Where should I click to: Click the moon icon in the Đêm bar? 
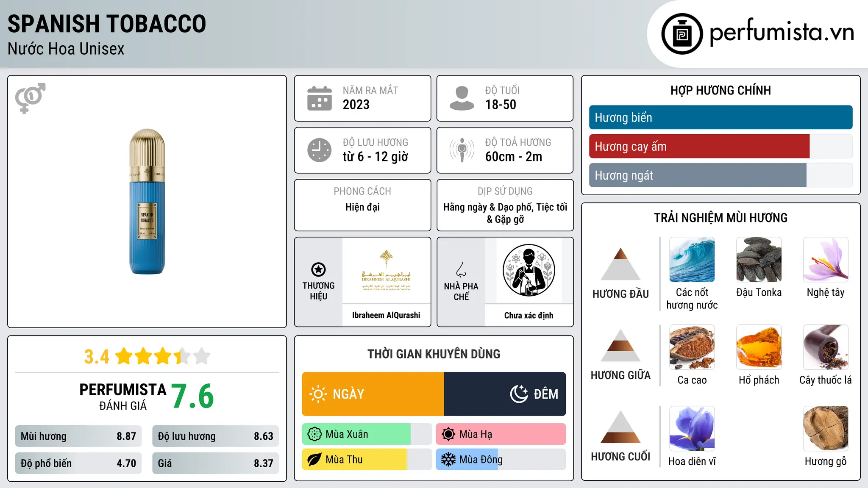(x=519, y=394)
